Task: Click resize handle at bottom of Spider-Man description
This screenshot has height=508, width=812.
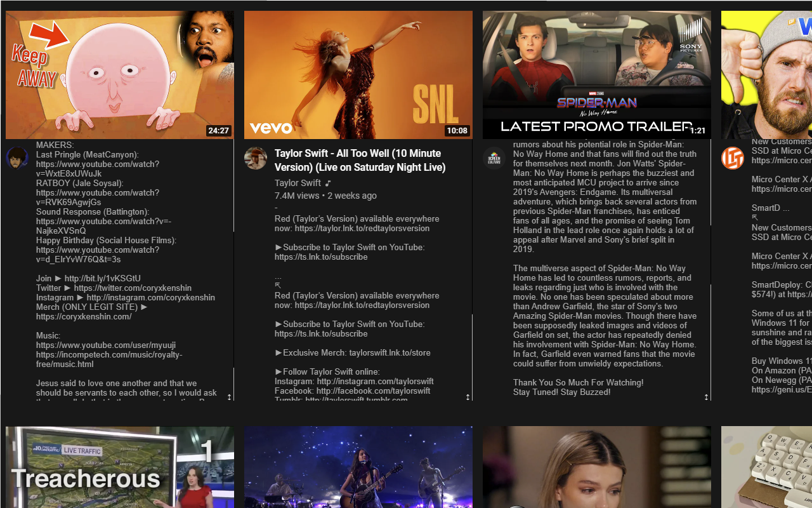Action: click(706, 396)
